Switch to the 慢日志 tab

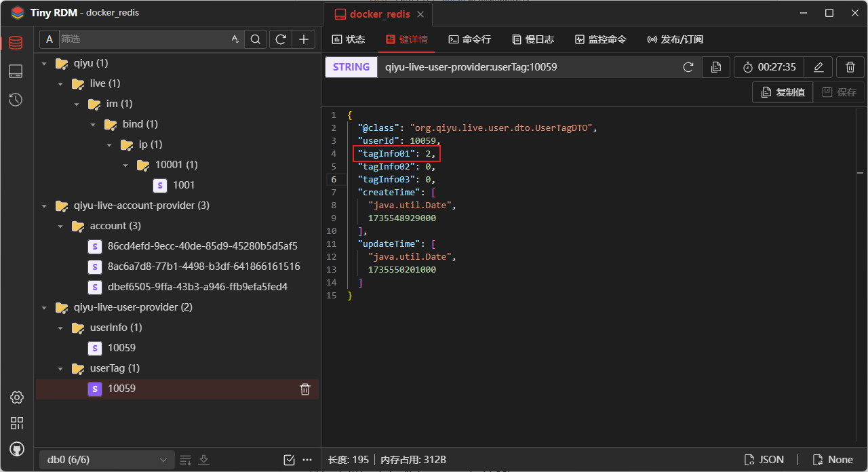click(532, 39)
